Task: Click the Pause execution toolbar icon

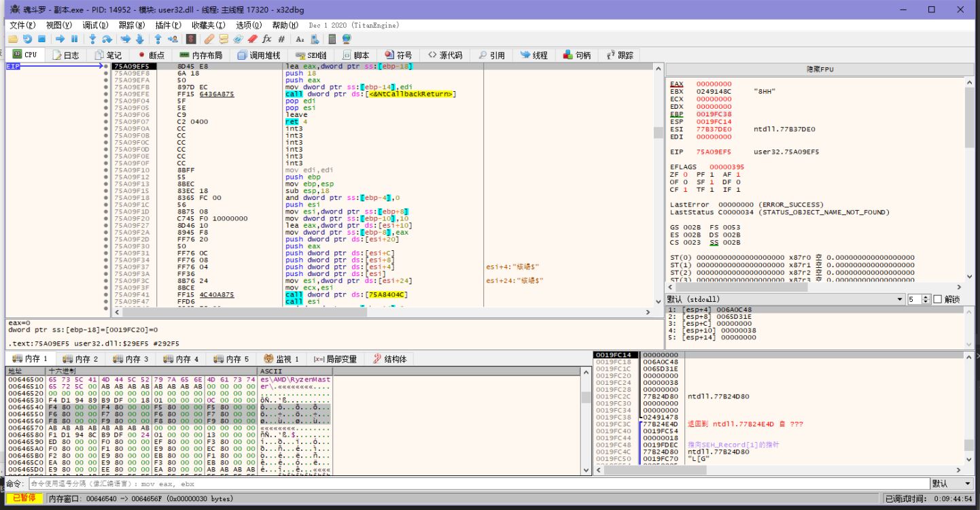Action: pos(74,39)
